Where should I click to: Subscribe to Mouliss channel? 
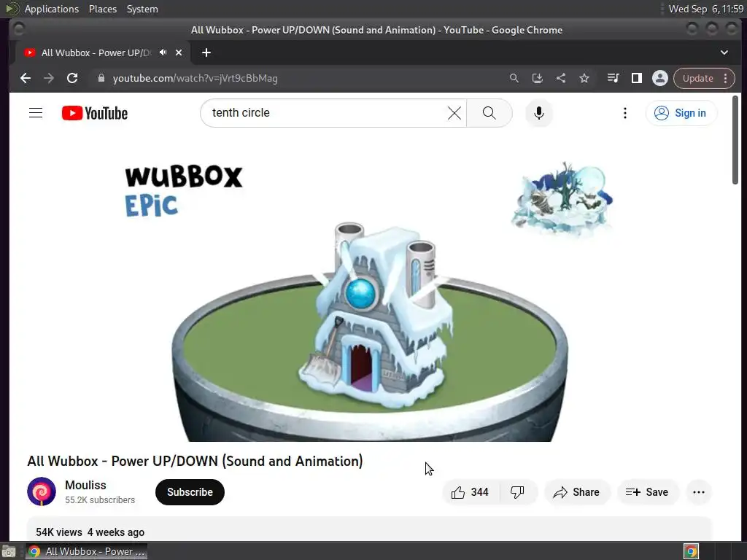click(190, 492)
